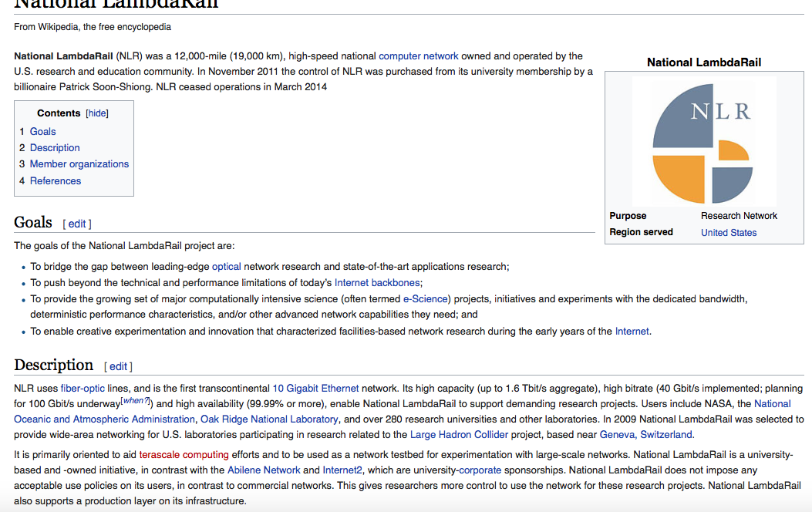Open Oak Ridge National Laboratory link
The image size is (812, 512).
click(269, 419)
